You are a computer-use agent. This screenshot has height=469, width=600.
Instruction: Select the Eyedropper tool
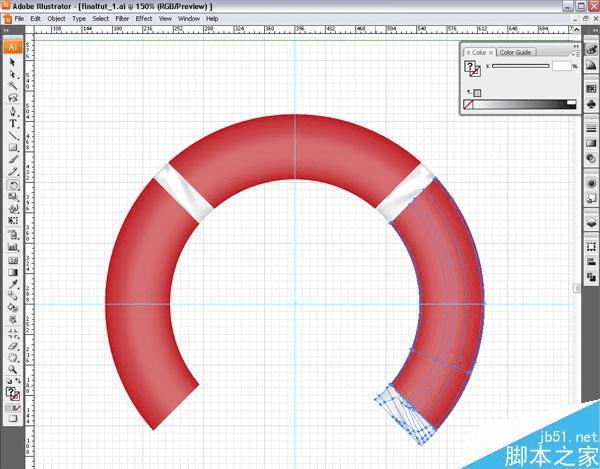pyautogui.click(x=13, y=284)
